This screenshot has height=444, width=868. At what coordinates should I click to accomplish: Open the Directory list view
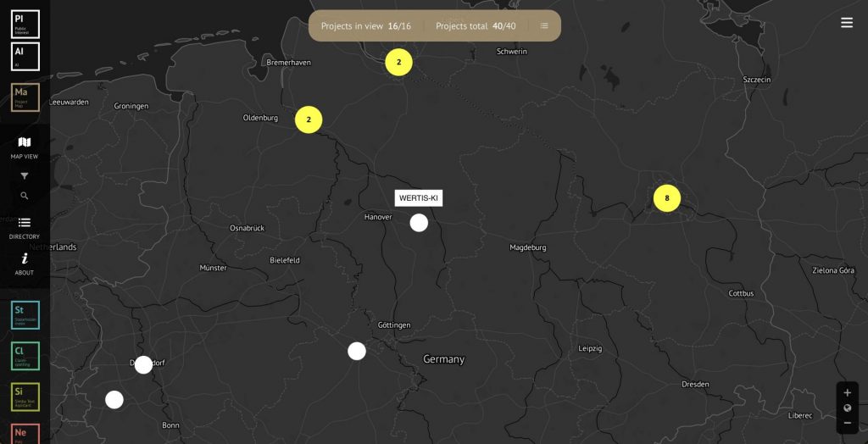(25, 223)
